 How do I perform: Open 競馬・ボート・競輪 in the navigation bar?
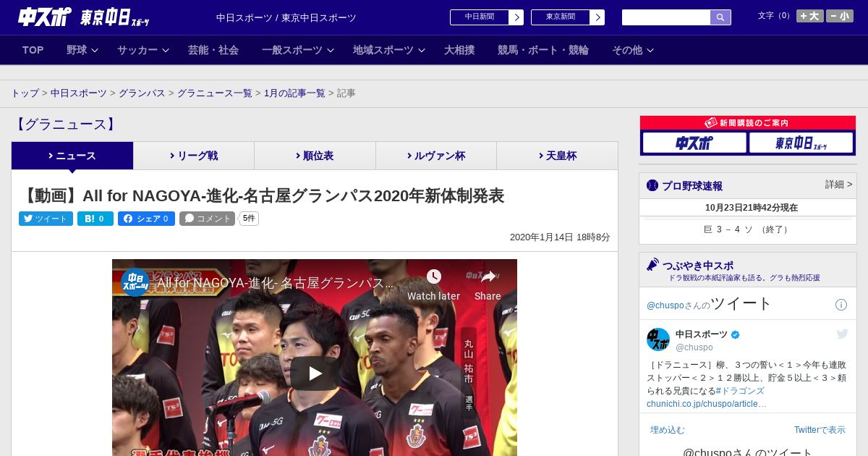pos(543,50)
